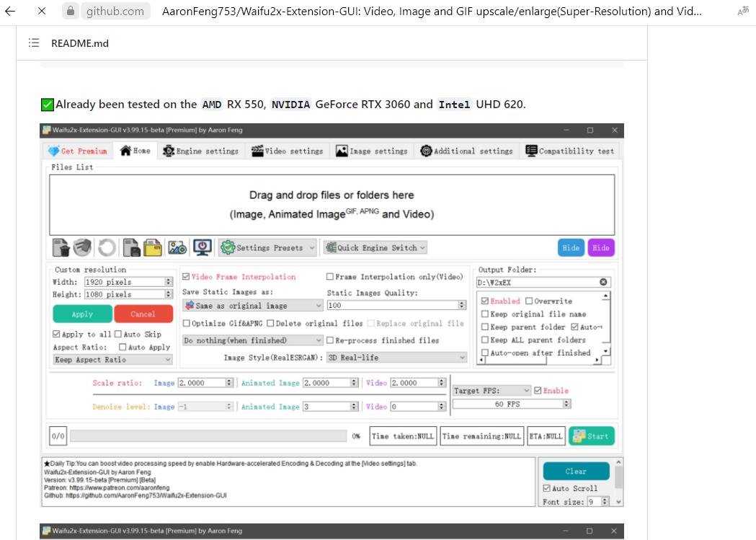Click the diamond Get Premium icon
756x540 pixels.
[53, 151]
